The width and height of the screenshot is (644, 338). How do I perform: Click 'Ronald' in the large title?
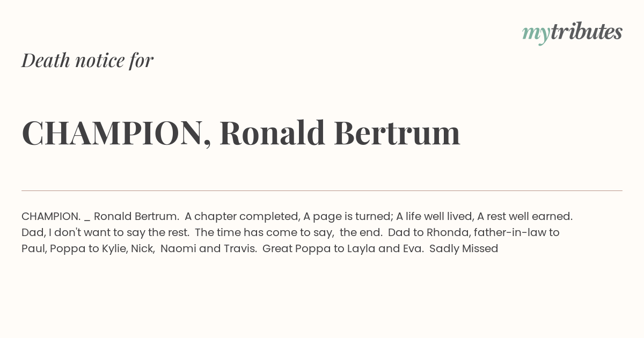(272, 133)
